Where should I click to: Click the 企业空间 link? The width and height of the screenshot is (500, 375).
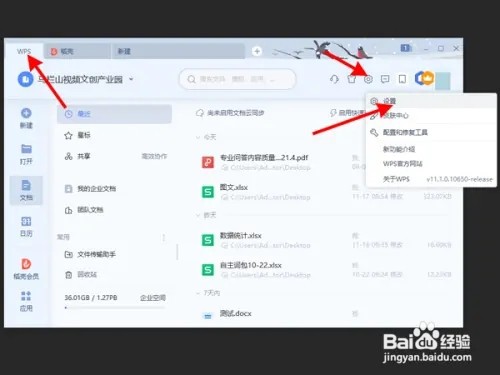(153, 298)
